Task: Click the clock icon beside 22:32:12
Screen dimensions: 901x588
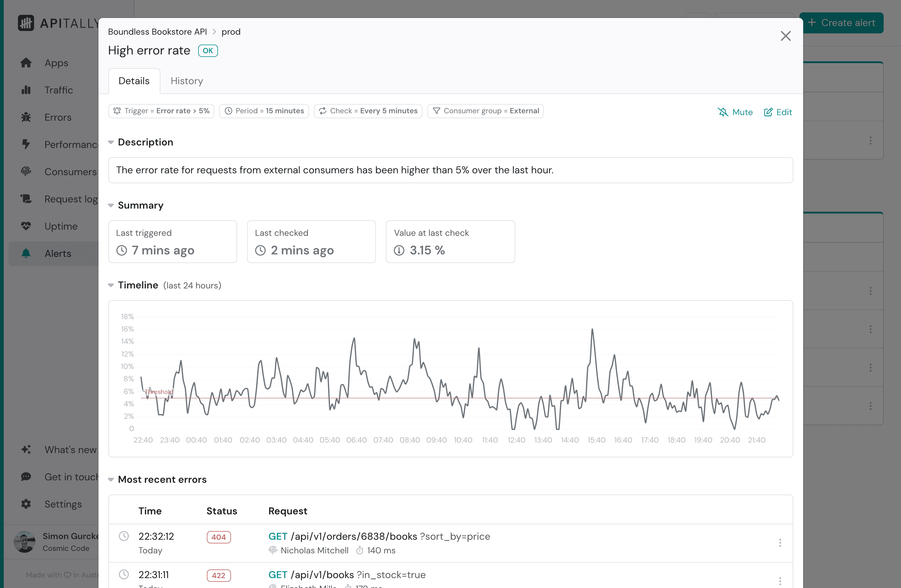Action: point(124,536)
